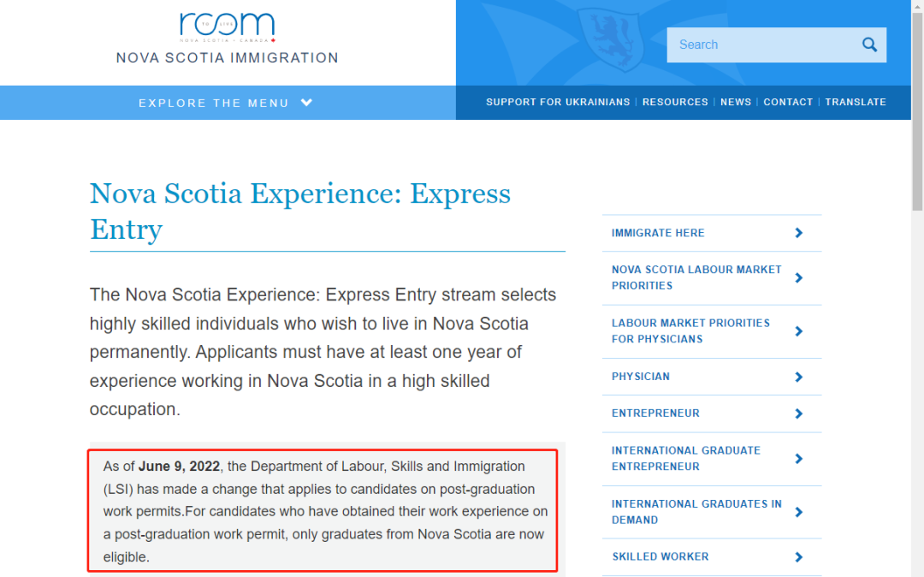
Task: Click chevron next to Physician
Action: coord(798,377)
